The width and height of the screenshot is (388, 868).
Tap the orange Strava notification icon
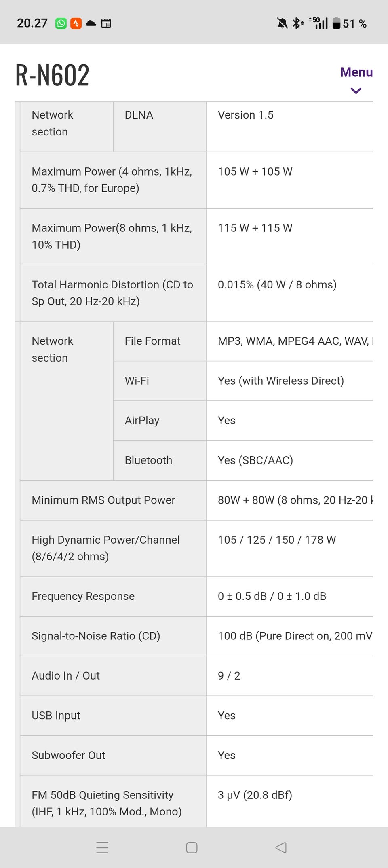(76, 23)
